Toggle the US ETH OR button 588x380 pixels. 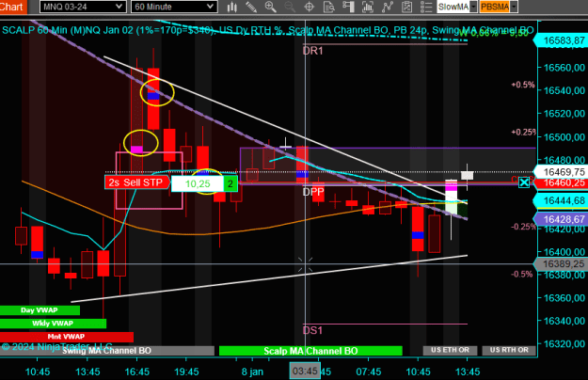tap(450, 350)
